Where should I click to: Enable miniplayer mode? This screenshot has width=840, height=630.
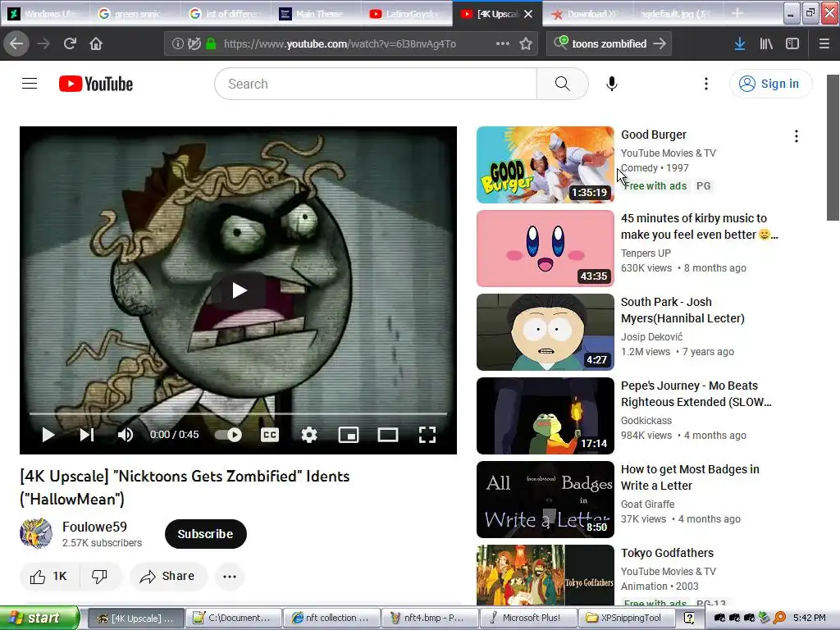click(x=348, y=435)
